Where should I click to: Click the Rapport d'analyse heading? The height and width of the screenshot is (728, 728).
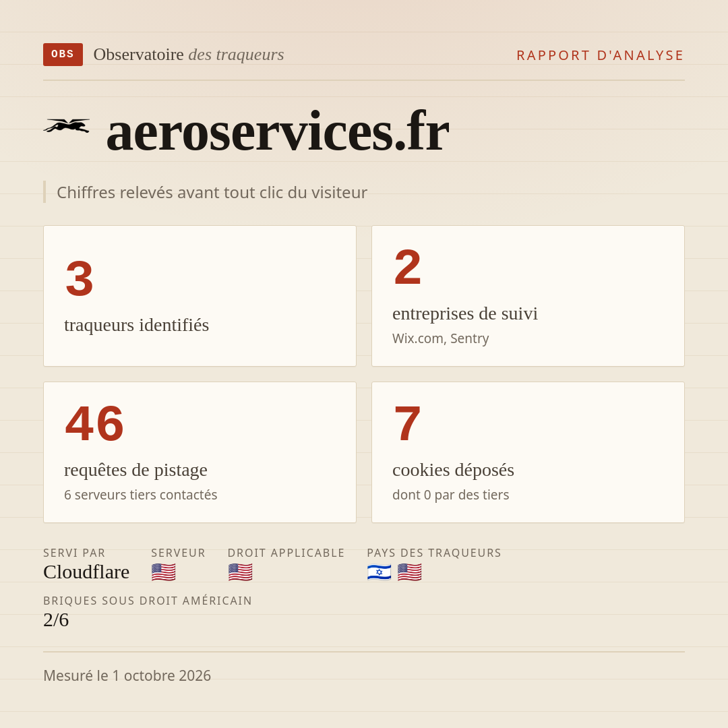click(x=601, y=55)
